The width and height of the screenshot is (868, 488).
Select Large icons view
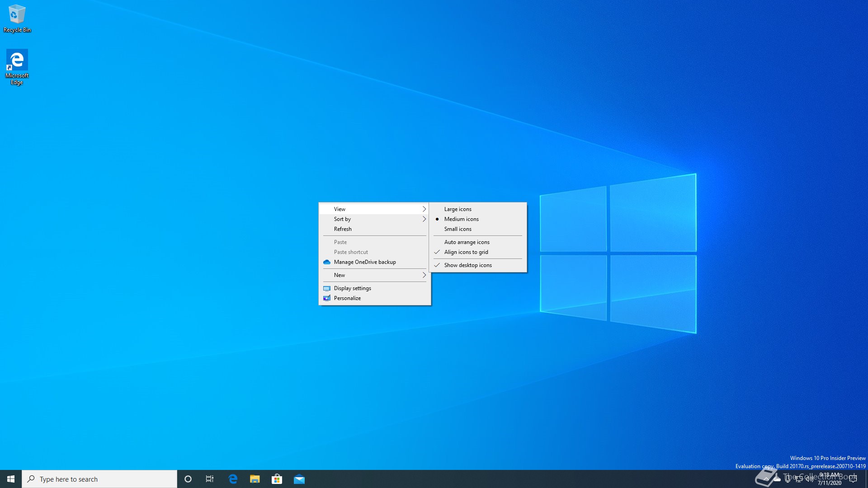tap(478, 209)
